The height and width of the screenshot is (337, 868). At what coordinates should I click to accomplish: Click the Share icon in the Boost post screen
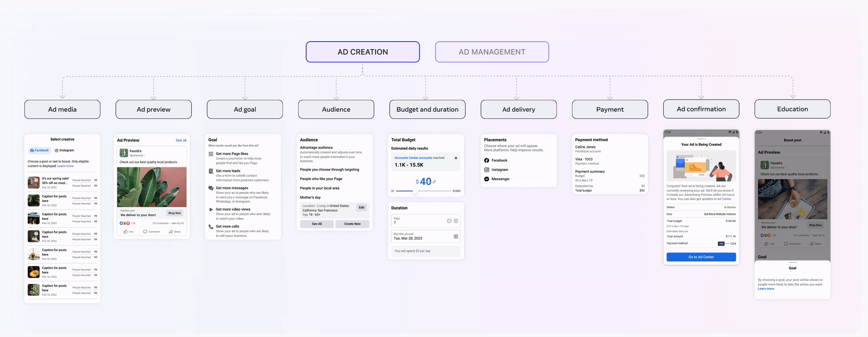[x=812, y=244]
